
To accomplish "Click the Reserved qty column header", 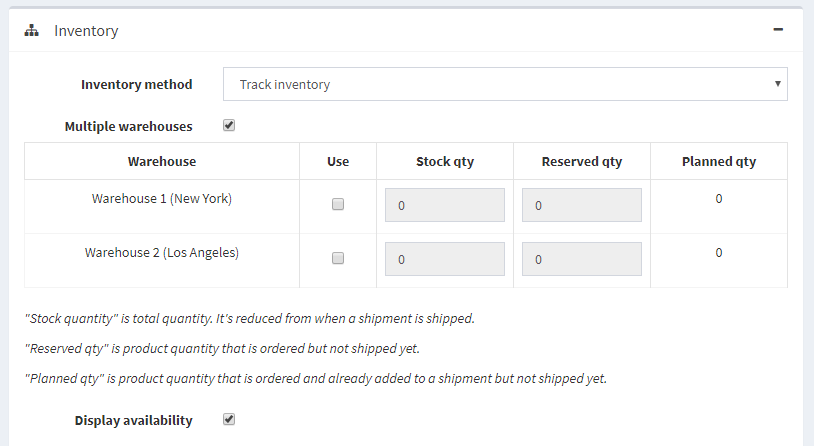I will coord(582,161).
